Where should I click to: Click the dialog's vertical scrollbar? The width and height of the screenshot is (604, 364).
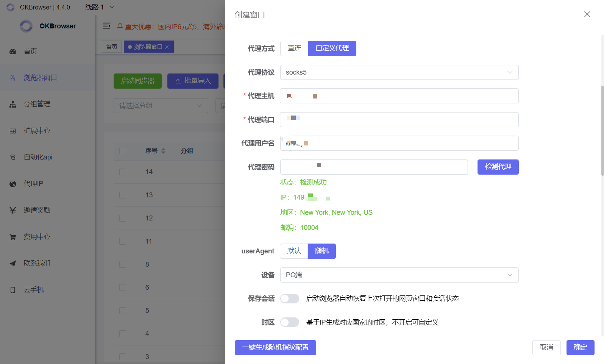point(602,131)
